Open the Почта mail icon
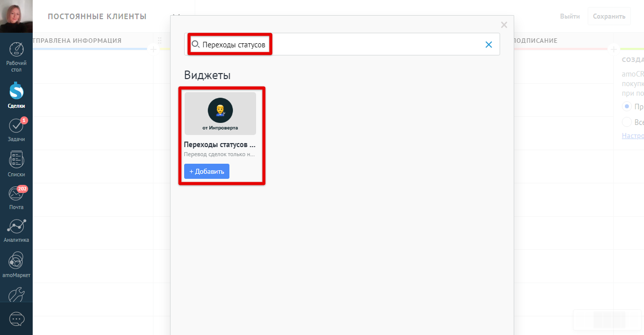Viewport: 644px width, 335px height. [x=16, y=197]
